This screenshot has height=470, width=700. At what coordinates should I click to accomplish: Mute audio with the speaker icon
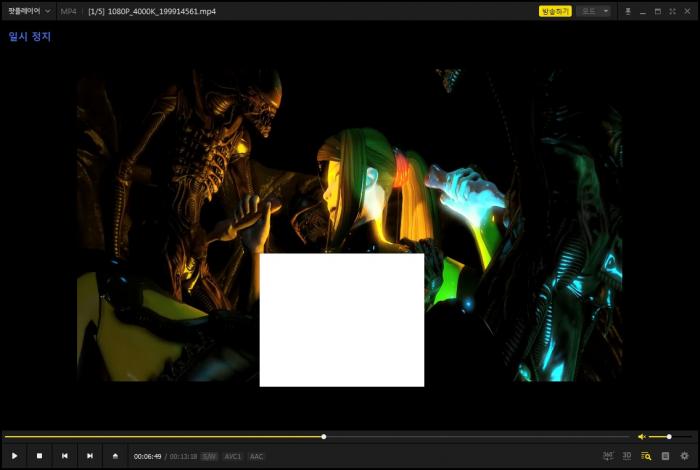click(x=642, y=437)
